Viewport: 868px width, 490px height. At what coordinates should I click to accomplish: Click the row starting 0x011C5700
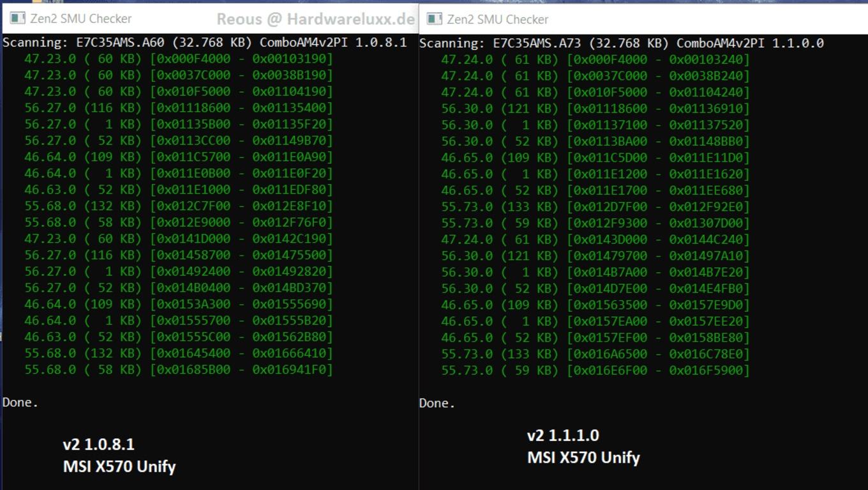click(x=179, y=157)
